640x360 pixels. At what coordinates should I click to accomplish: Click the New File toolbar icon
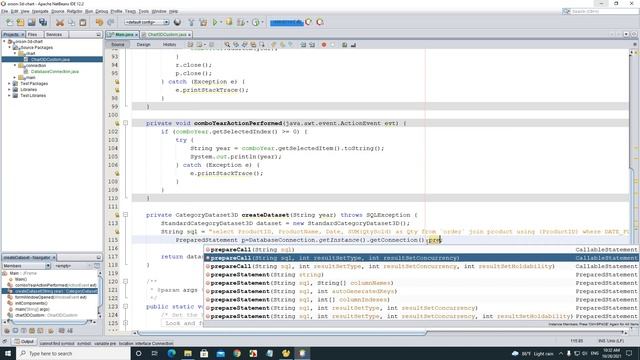tap(9, 22)
